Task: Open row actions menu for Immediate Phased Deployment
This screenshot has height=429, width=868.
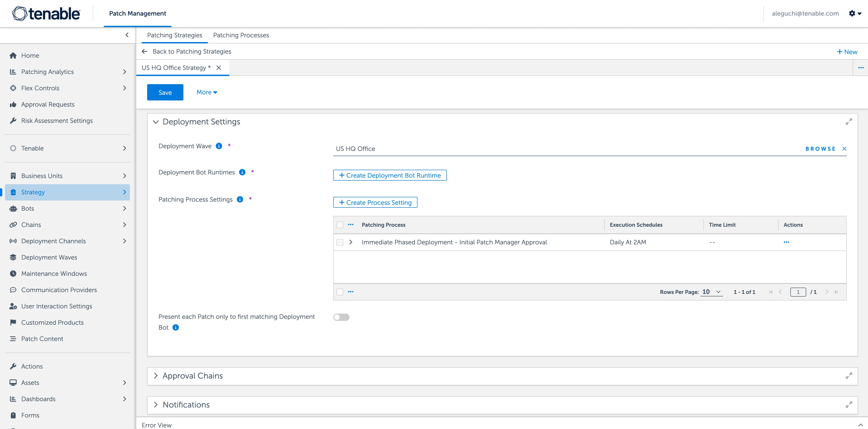Action: [x=786, y=242]
